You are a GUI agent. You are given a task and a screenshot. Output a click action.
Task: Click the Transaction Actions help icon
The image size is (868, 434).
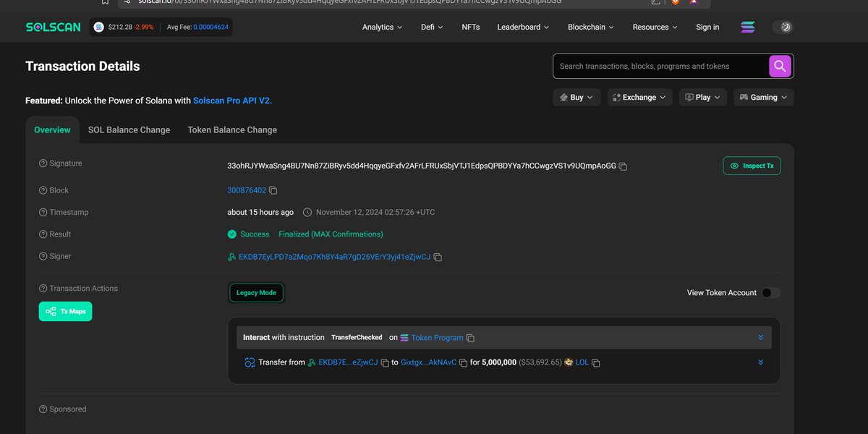coord(43,289)
